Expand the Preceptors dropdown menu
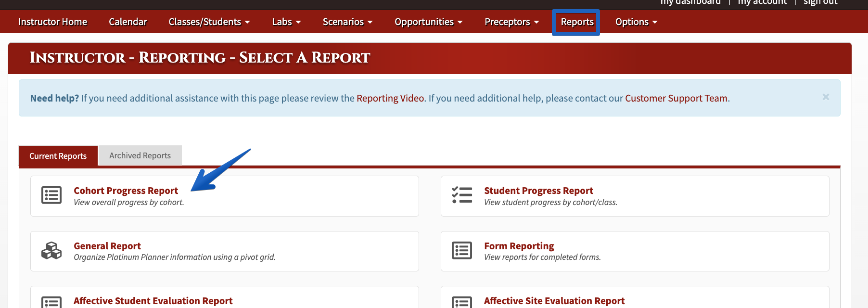868x308 pixels. (512, 22)
